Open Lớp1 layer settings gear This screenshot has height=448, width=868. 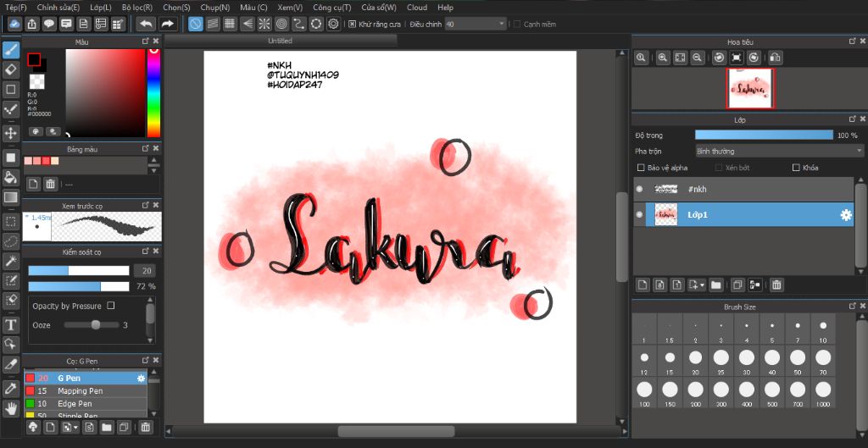click(x=846, y=215)
